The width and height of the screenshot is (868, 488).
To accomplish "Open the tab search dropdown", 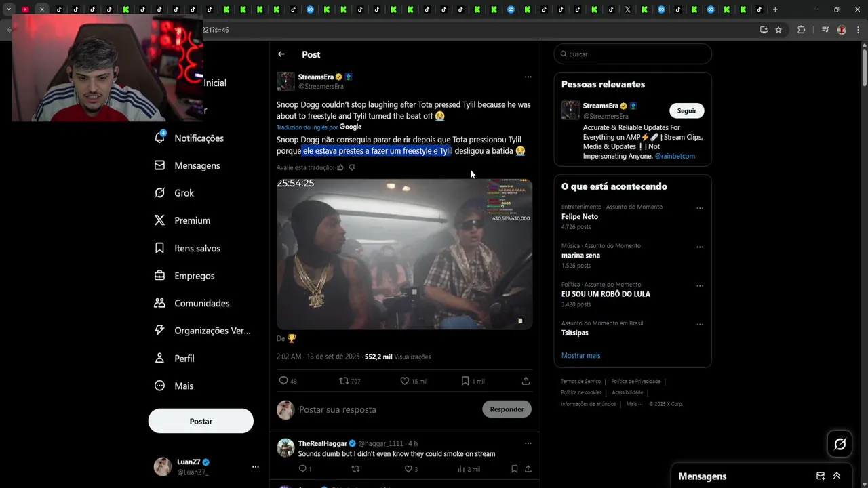I will (x=9, y=9).
